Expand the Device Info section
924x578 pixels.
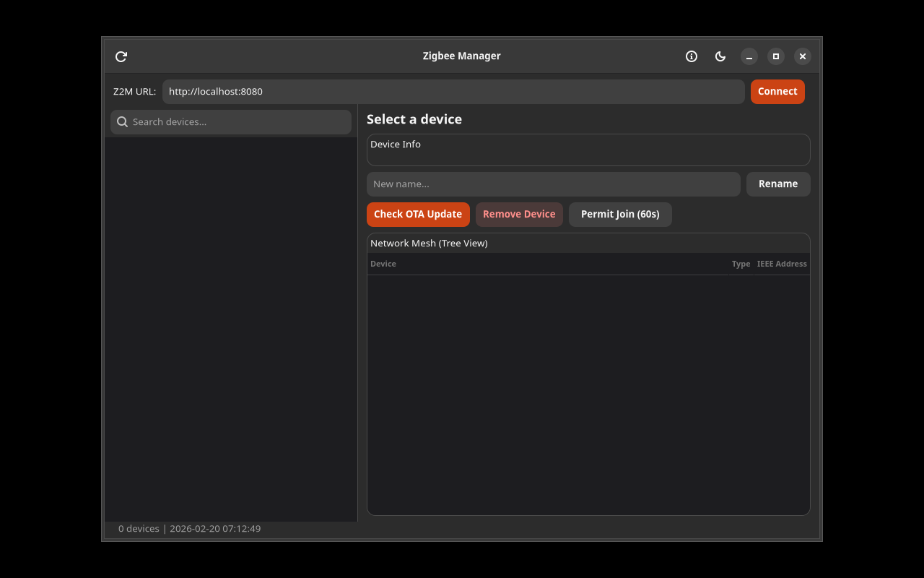[x=396, y=144]
